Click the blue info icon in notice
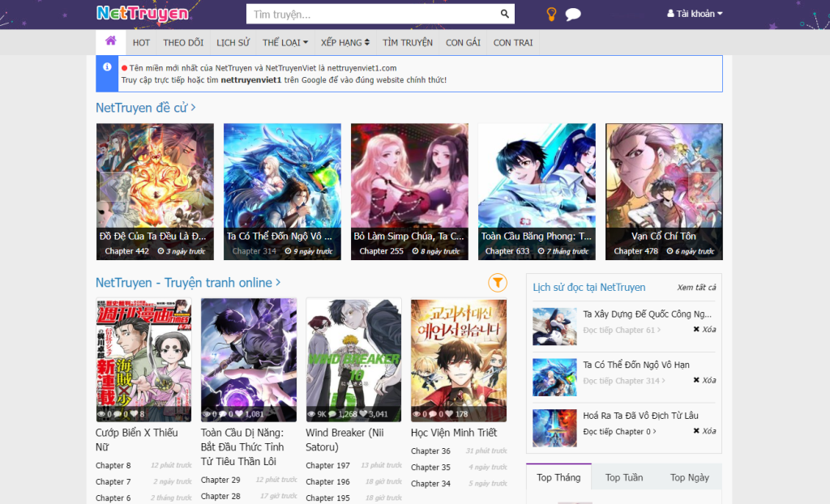This screenshot has width=830, height=504. [107, 67]
